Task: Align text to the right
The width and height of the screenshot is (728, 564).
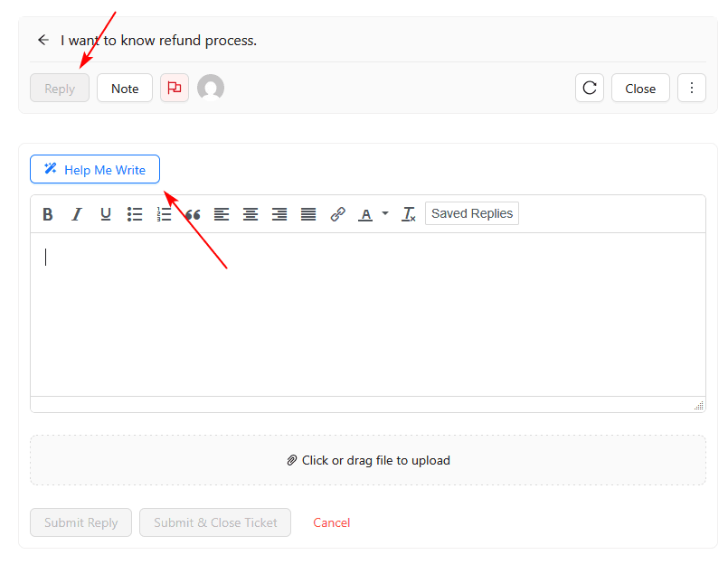Action: tap(279, 214)
